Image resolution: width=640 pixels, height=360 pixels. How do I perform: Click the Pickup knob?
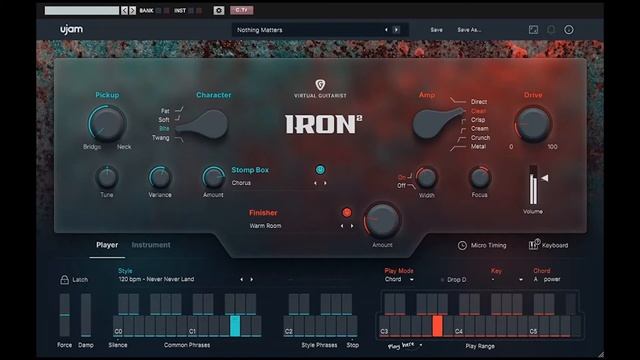[x=107, y=124]
